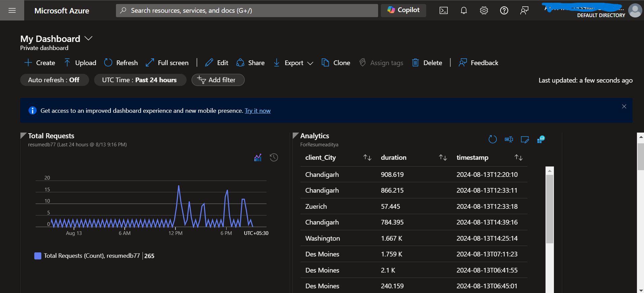Click the top bar feedback person icon

(524, 10)
